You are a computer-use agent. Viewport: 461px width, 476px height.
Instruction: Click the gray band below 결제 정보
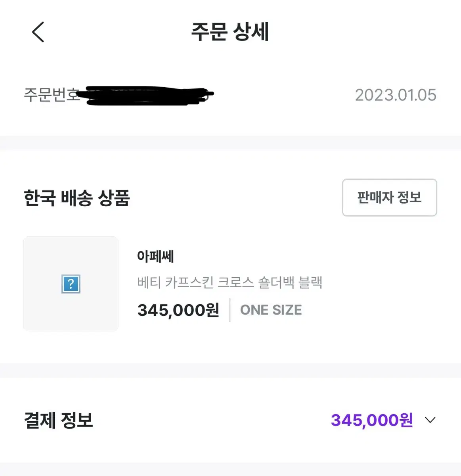click(230, 469)
